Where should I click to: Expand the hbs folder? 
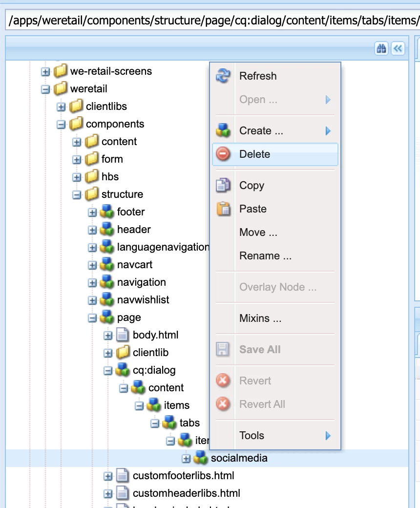tap(77, 177)
